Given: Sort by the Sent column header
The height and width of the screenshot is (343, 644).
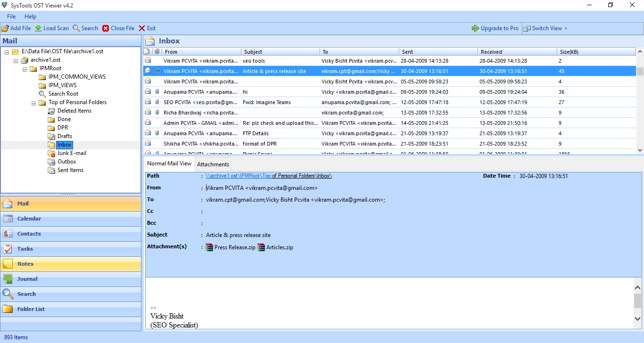Looking at the screenshot, I should (x=438, y=52).
